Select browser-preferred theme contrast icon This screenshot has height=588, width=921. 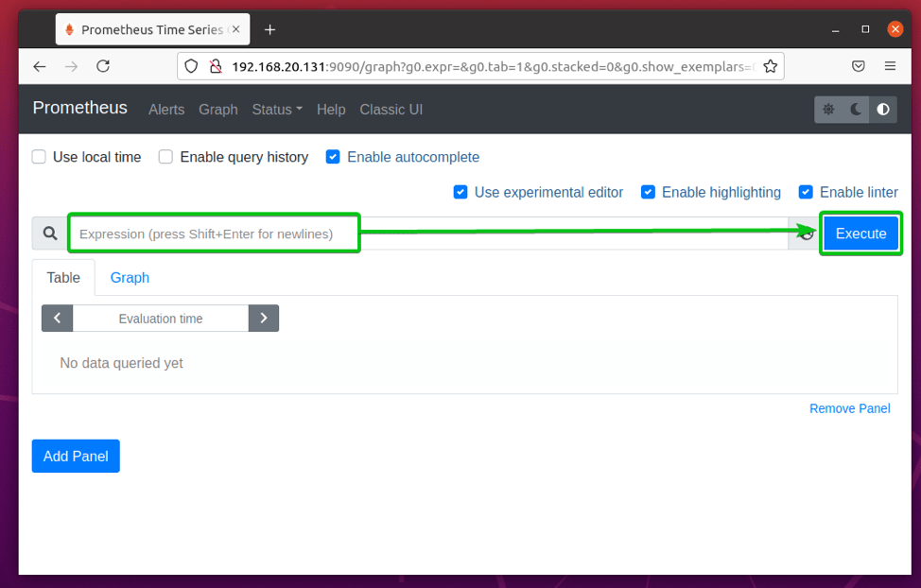pos(883,110)
